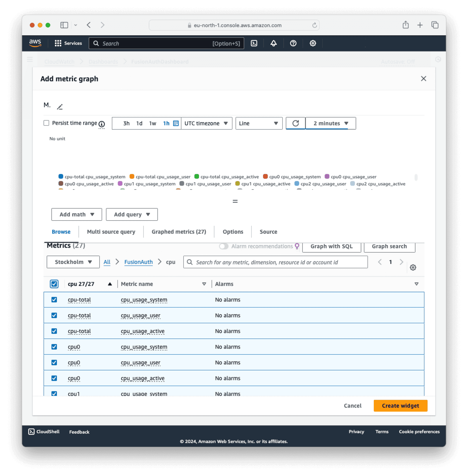Viewport: 468px width, 476px height.
Task: Go back in Safari browser history
Action: tap(89, 25)
